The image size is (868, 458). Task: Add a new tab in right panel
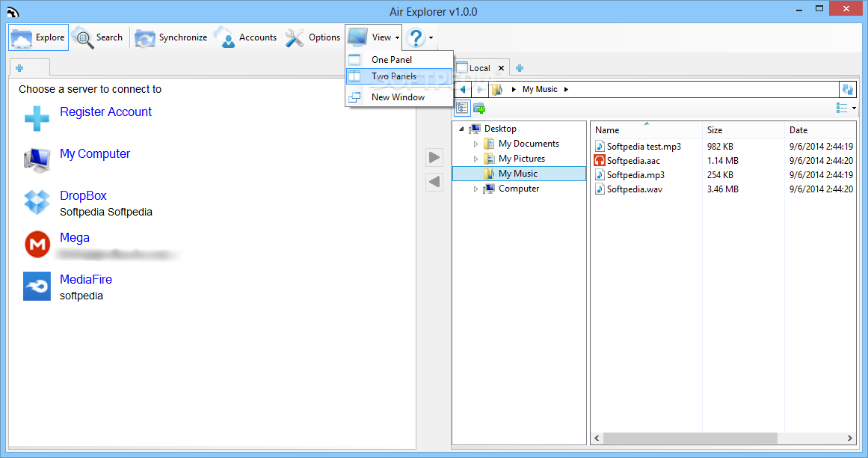(520, 68)
